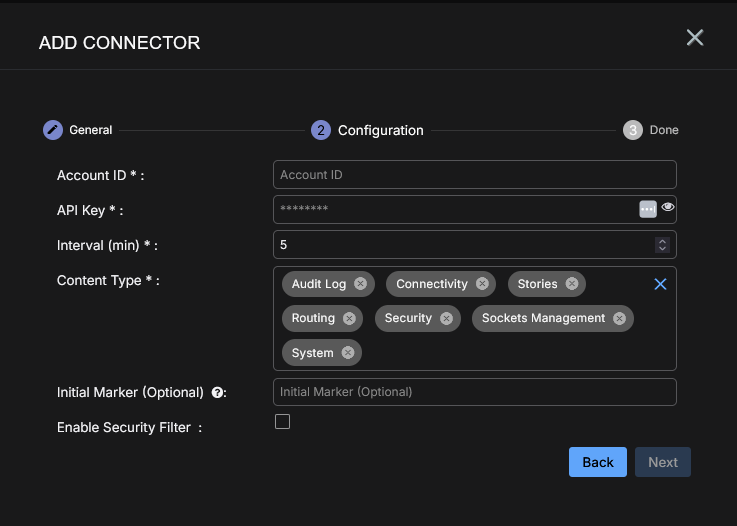Select the Configuration wizard step

pyautogui.click(x=368, y=130)
